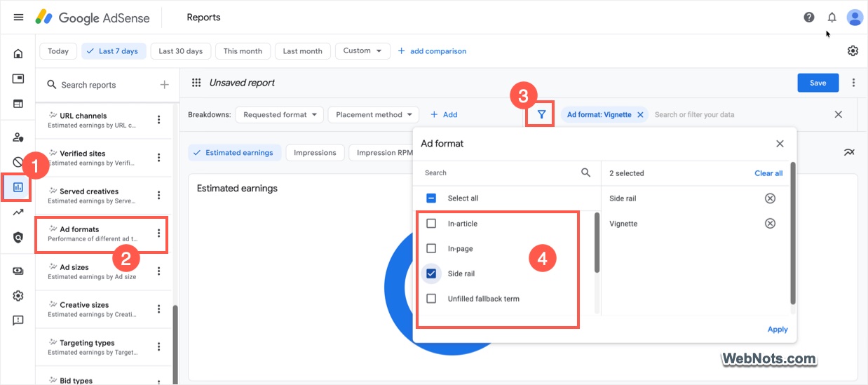Open Policy center shield icon
The image size is (868, 385).
point(18,238)
